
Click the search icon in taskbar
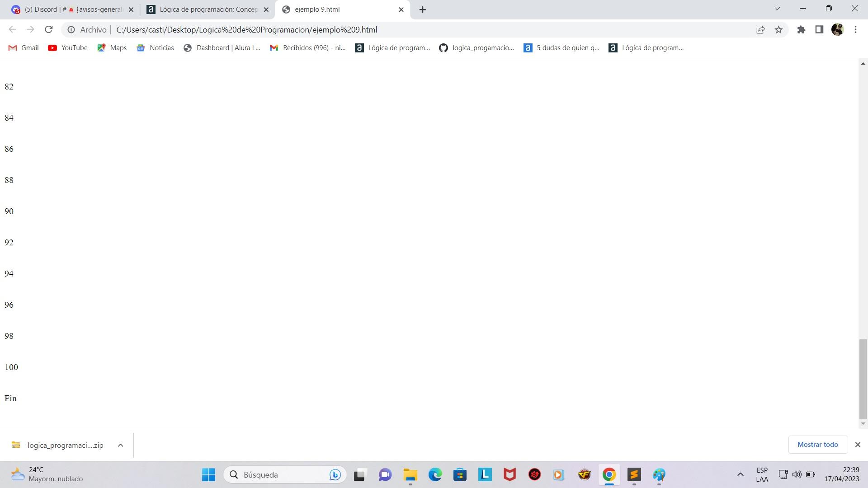click(x=234, y=475)
